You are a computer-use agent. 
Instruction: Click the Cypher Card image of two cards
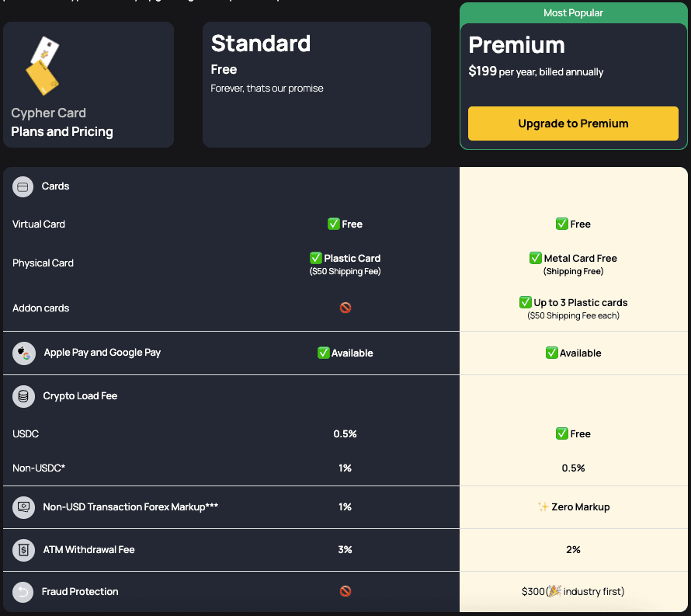pos(43,66)
